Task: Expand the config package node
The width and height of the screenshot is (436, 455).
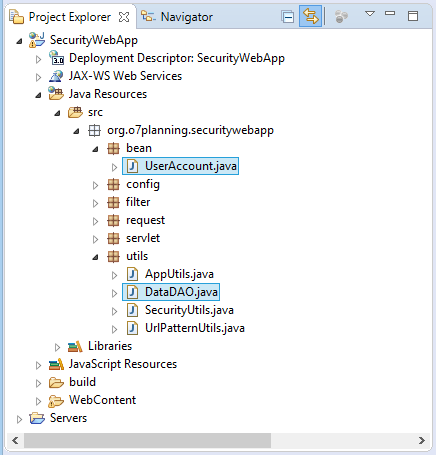Action: pyautogui.click(x=95, y=185)
